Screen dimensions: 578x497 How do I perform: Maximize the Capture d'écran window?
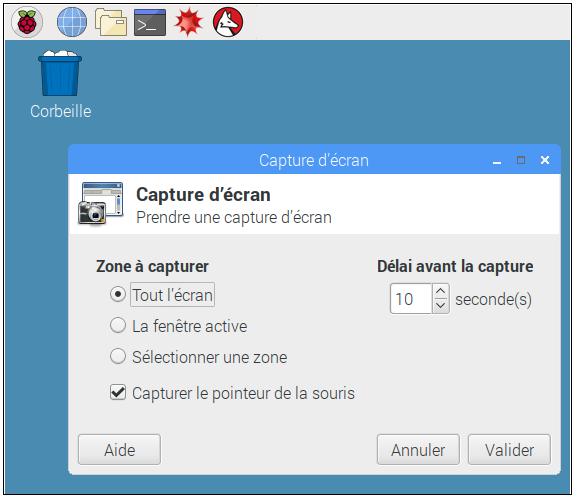pyautogui.click(x=521, y=160)
